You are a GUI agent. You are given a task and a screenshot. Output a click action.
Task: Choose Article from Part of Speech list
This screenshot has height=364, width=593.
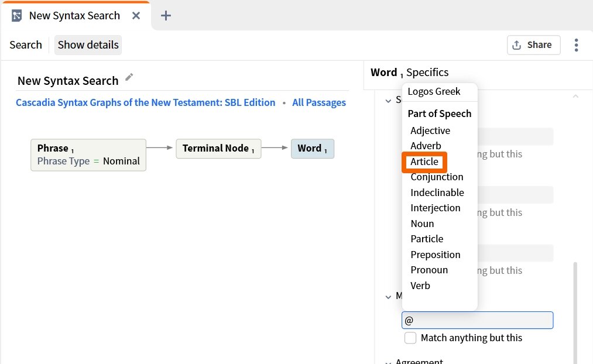[x=424, y=162]
